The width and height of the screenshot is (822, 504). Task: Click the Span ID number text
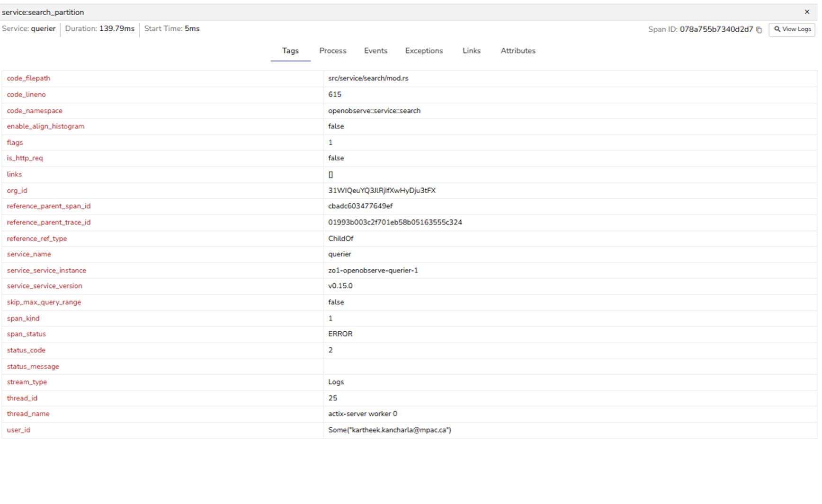(716, 29)
